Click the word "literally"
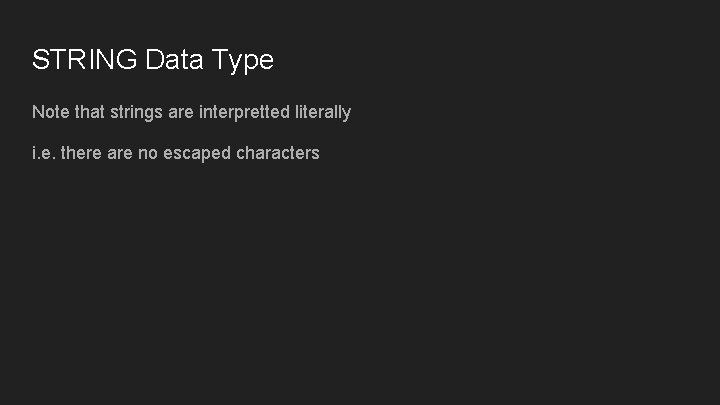This screenshot has height=405, width=720. tap(323, 113)
